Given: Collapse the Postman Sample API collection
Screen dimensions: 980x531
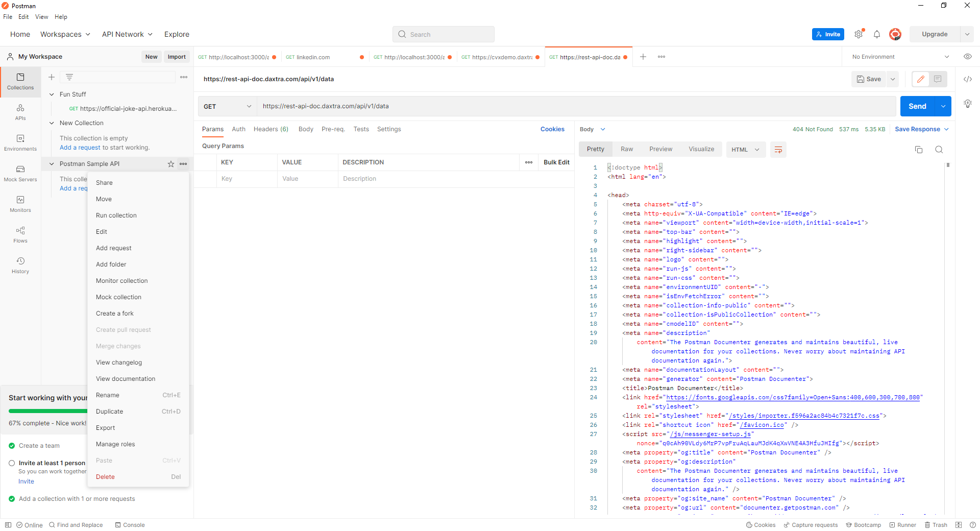Looking at the screenshot, I should (52, 164).
